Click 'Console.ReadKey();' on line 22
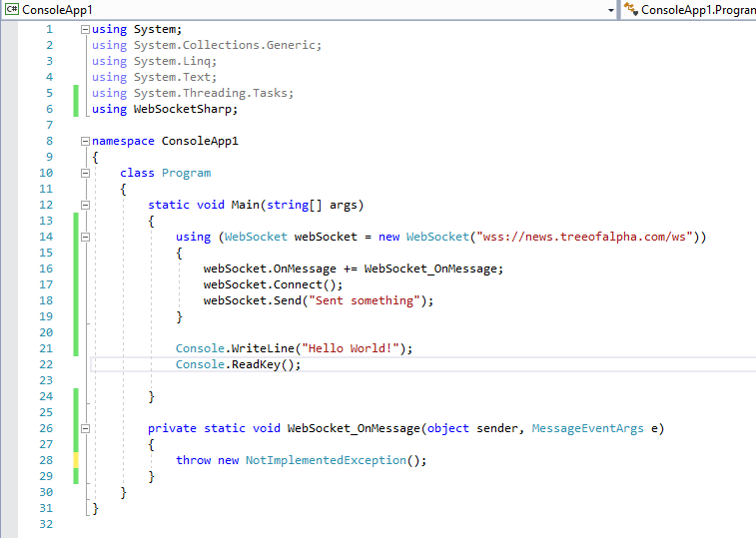 pos(238,364)
